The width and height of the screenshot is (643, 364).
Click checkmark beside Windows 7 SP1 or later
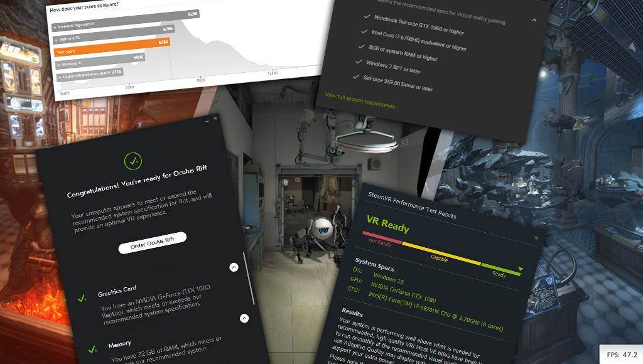(359, 62)
